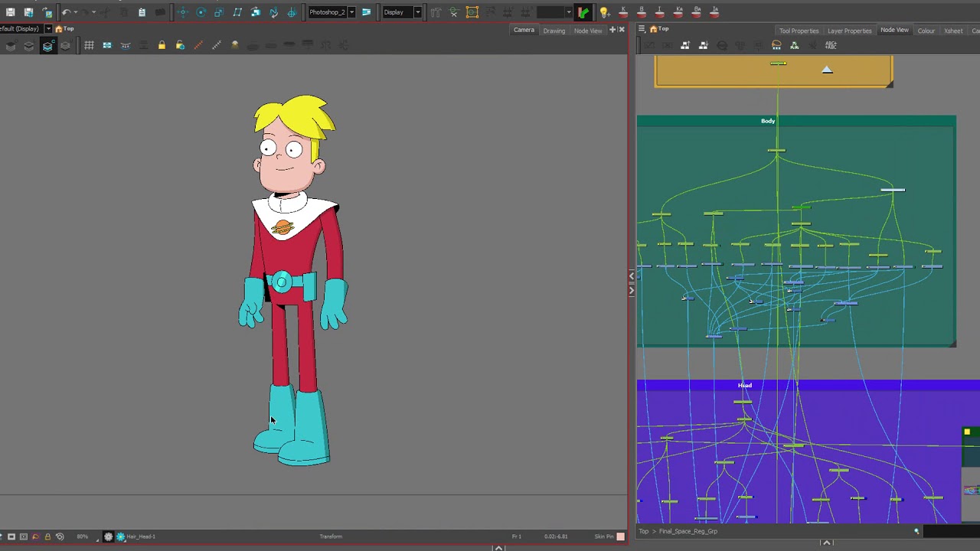The image size is (980, 551).
Task: Open the Colour tab
Action: [x=926, y=31]
